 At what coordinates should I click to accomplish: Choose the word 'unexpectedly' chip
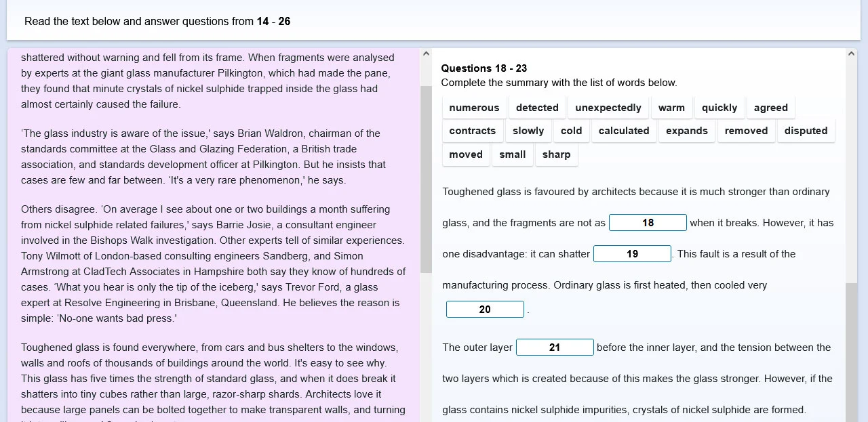pos(608,108)
